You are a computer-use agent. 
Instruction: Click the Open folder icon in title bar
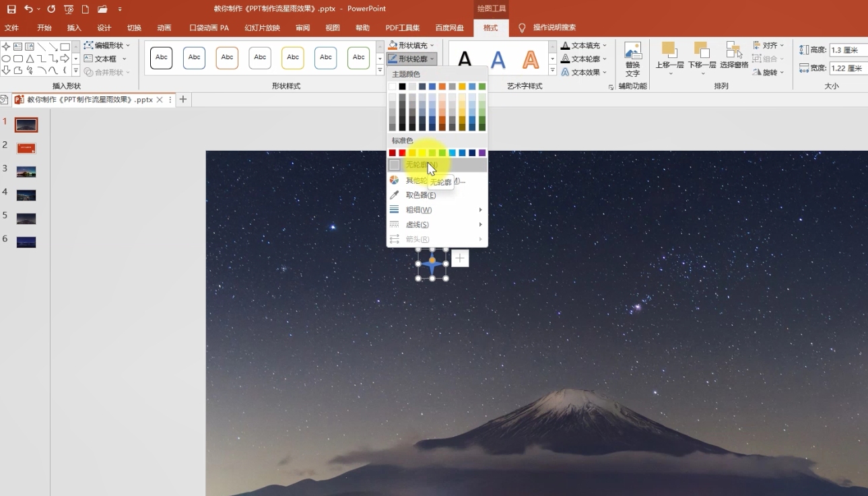pyautogui.click(x=102, y=9)
